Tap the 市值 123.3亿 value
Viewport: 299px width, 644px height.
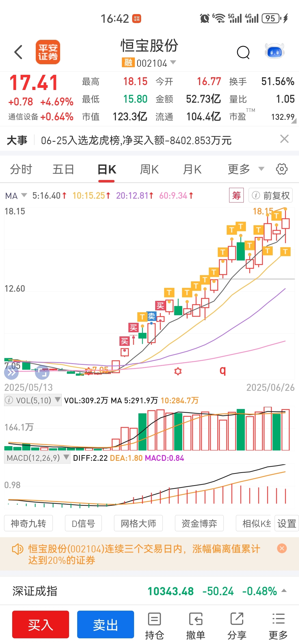130,117
